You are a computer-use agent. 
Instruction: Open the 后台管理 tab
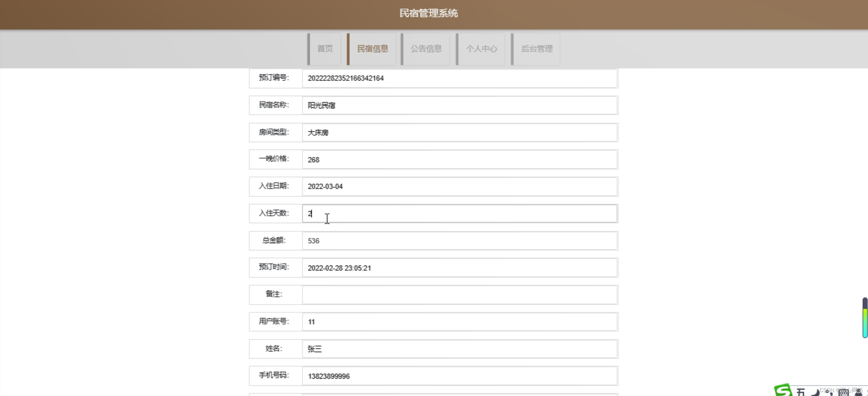pos(537,49)
